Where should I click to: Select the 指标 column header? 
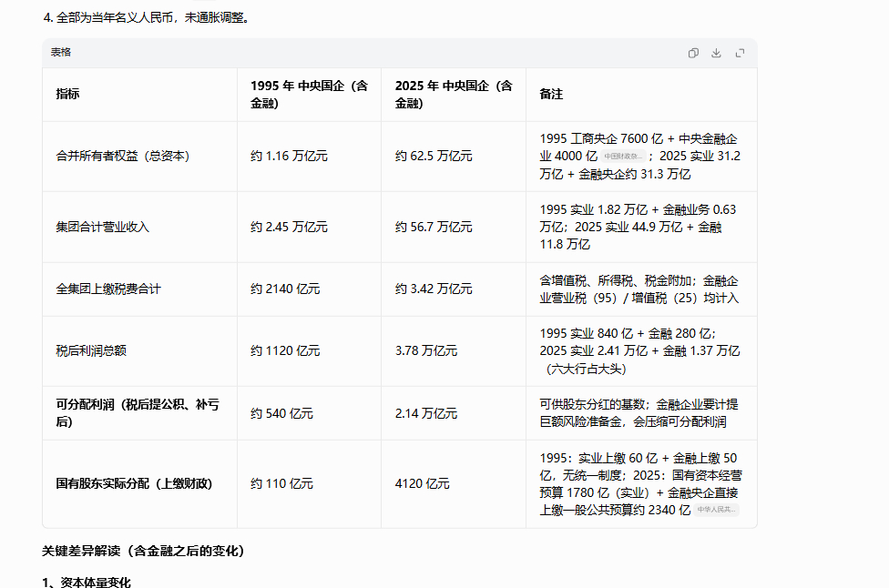[x=67, y=94]
